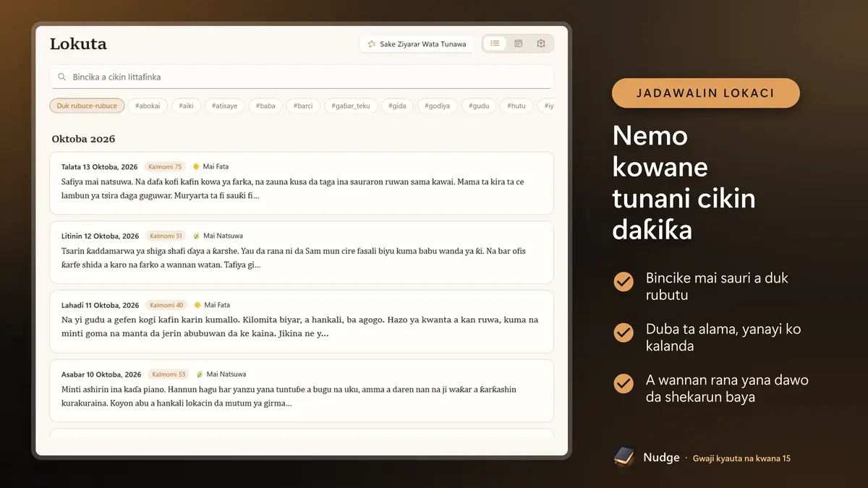Filter by the #baba tag
Image resolution: width=868 pixels, height=488 pixels.
(265, 106)
